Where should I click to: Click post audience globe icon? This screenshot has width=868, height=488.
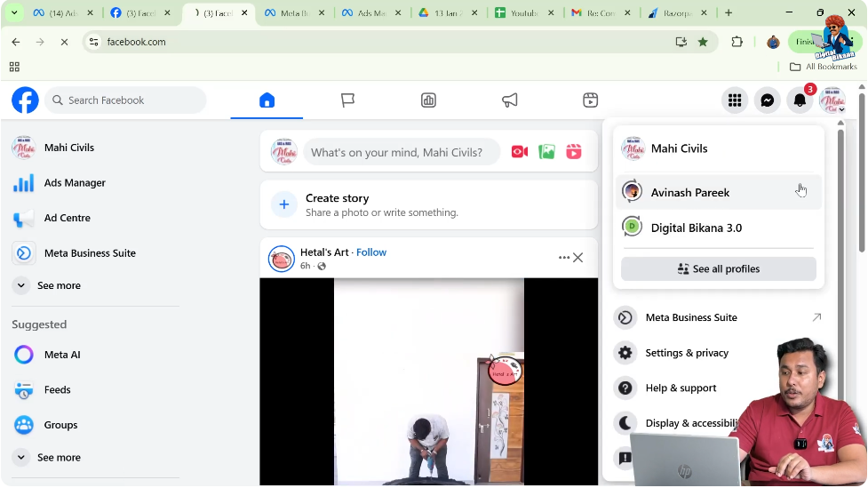pos(322,267)
